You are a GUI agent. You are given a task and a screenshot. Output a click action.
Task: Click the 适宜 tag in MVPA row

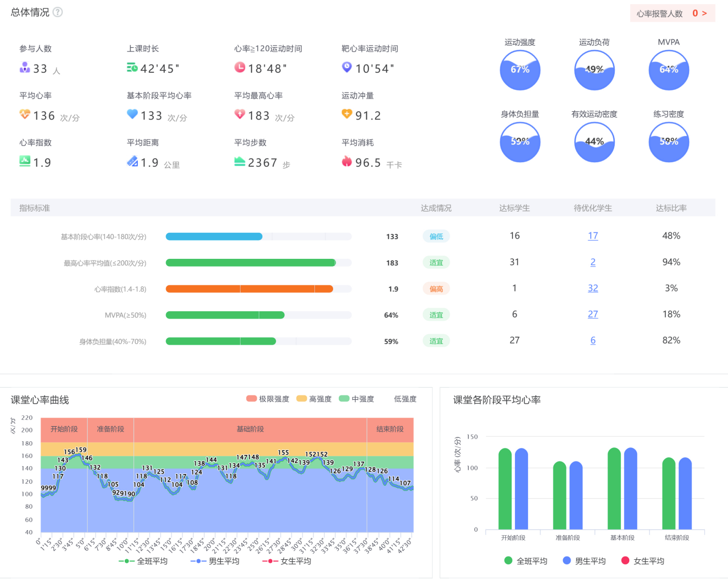tap(436, 315)
